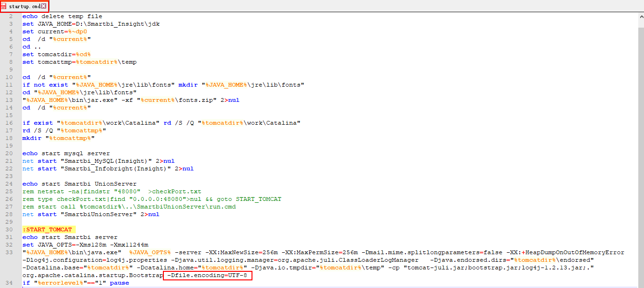Image resolution: width=644 pixels, height=288 pixels.
Task: Click line number 20 in the margin
Action: click(x=10, y=153)
